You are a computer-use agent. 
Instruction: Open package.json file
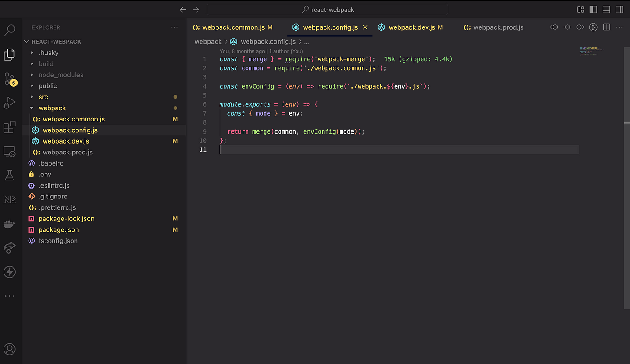click(x=104, y=229)
